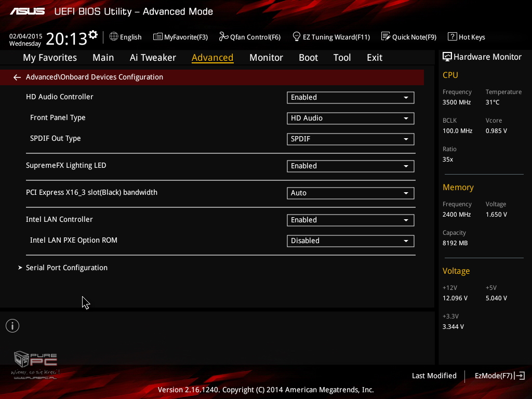
Task: Open the Intel LAN Controller dropdown
Action: (351, 220)
